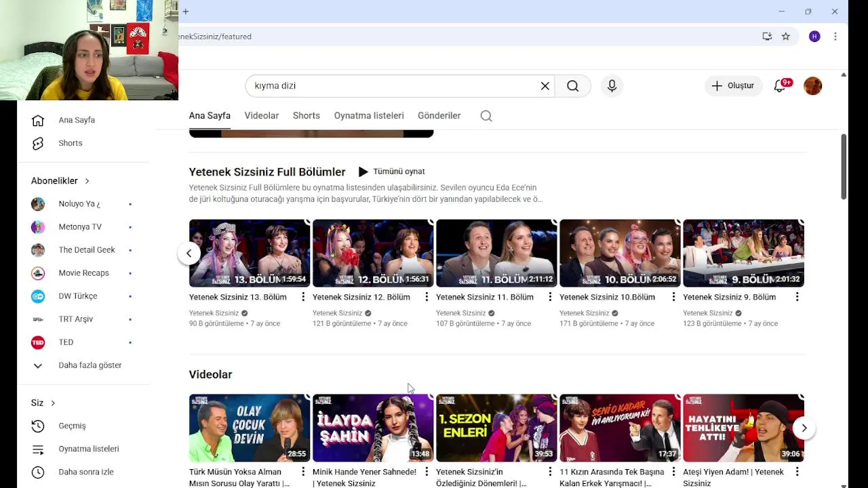The image size is (868, 488).
Task: Open Yetenek Sizsiniz Full Bölümler playlist title
Action: point(267,172)
